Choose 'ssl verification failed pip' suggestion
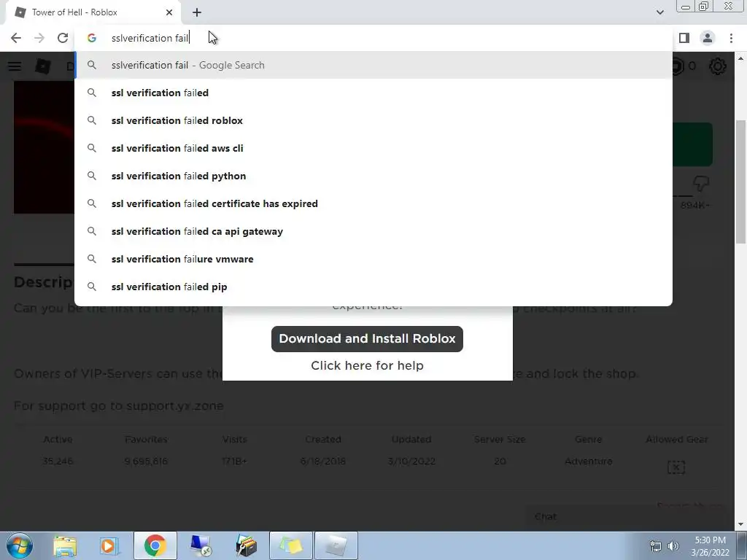This screenshot has height=560, width=747. (x=373, y=287)
